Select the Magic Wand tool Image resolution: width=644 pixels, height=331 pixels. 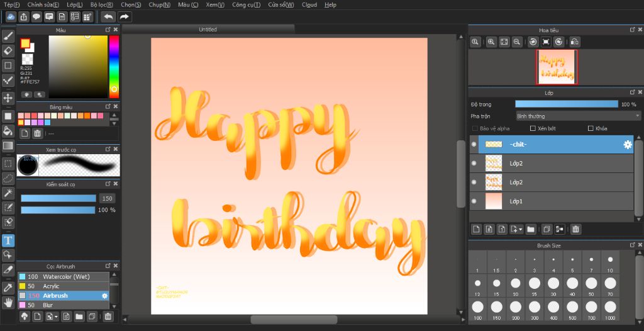coord(8,193)
